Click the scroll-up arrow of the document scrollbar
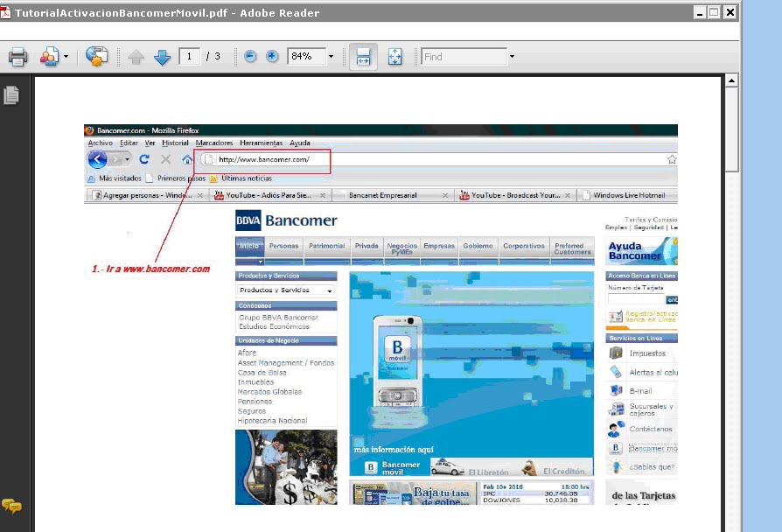 tap(731, 80)
